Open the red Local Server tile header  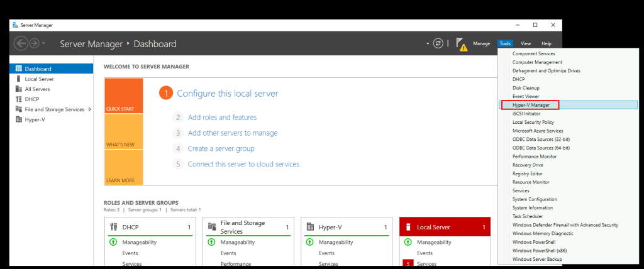click(445, 227)
